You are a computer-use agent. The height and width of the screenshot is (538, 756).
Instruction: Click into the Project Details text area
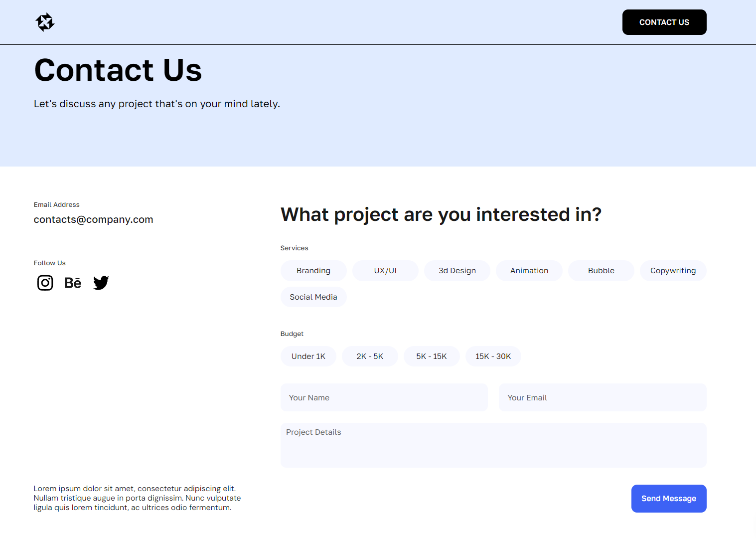(493, 445)
